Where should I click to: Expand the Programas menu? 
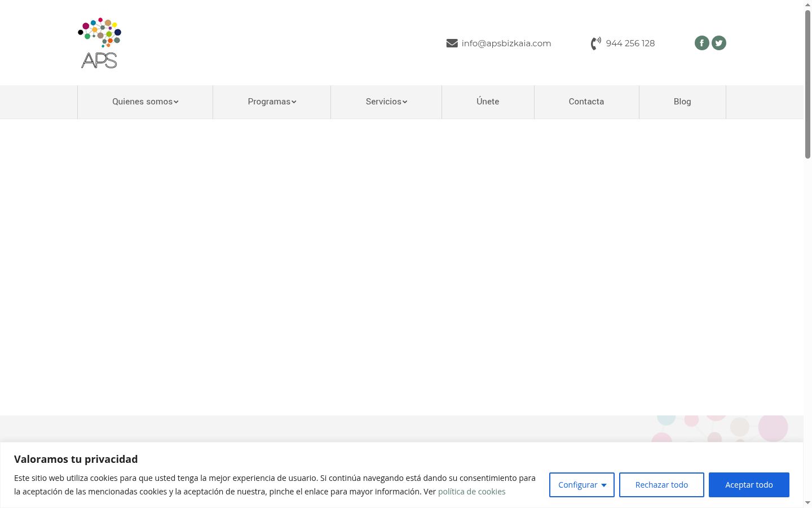[x=272, y=102]
